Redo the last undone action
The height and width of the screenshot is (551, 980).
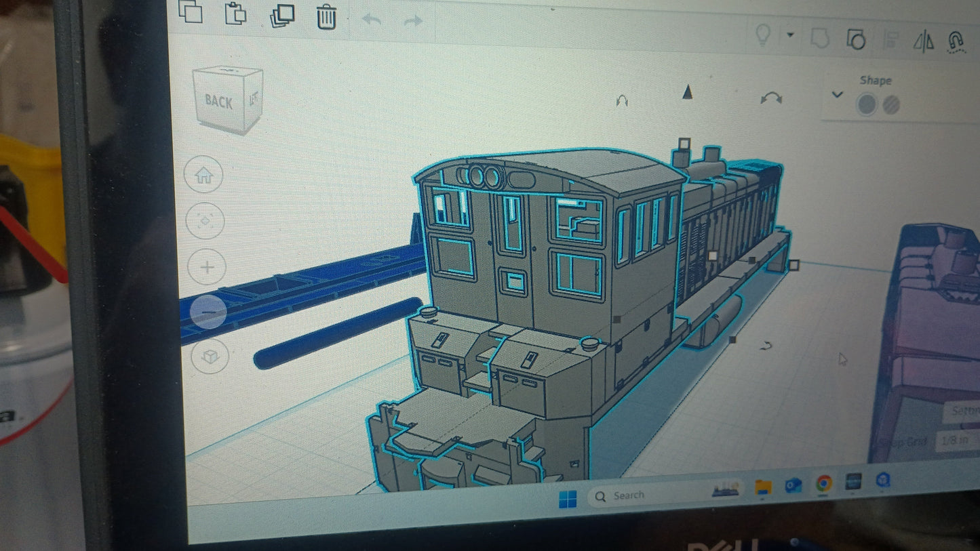click(x=413, y=21)
